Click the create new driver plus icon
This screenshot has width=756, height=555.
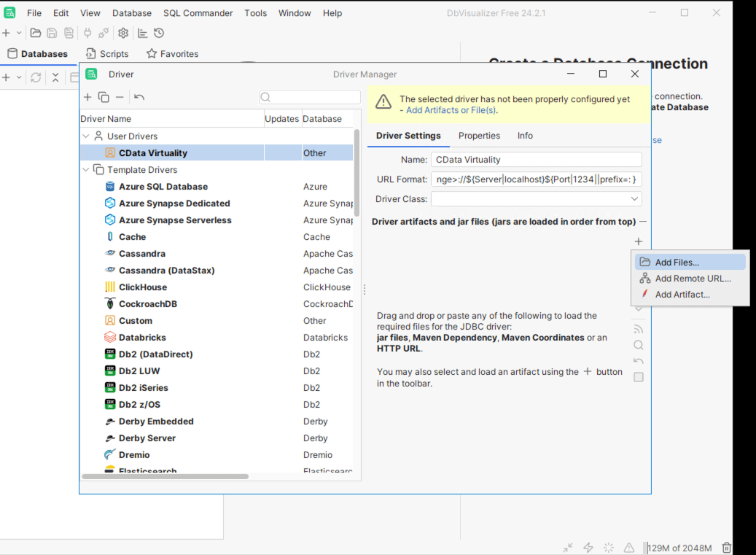87,97
